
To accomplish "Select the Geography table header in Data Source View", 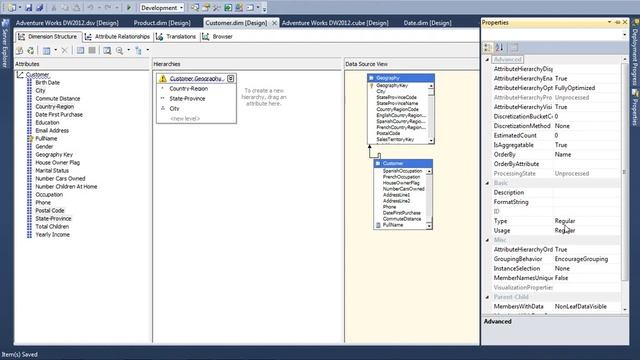I will (x=400, y=78).
